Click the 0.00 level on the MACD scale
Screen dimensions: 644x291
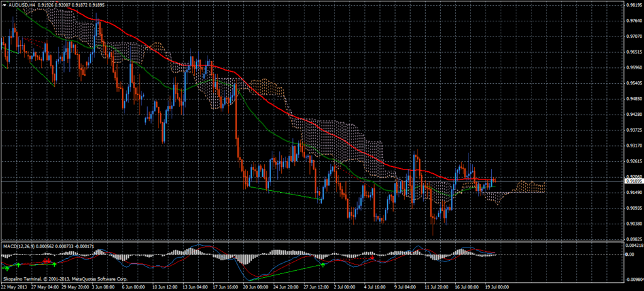point(630,255)
